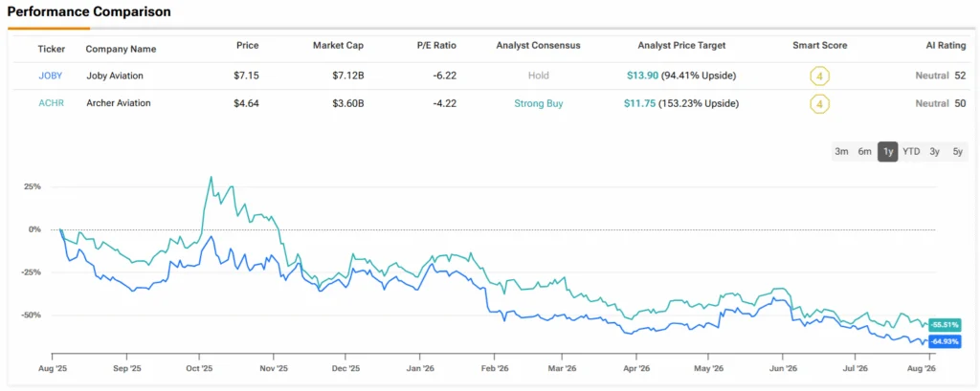This screenshot has width=980, height=391.
Task: Click the Hold consensus for Joby
Action: (x=538, y=76)
